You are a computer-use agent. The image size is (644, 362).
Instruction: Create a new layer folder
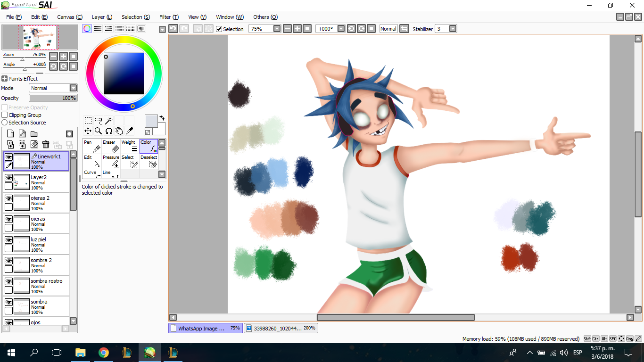(x=34, y=134)
